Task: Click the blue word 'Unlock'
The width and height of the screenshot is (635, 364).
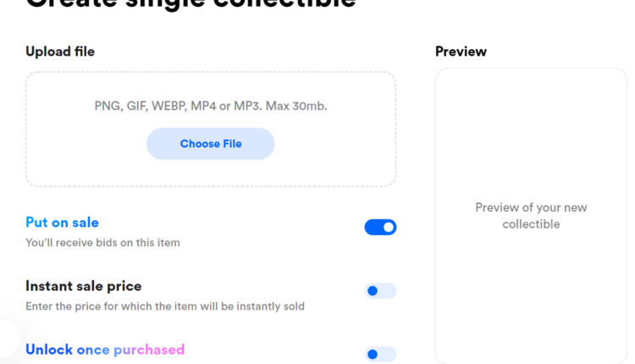Action: pyautogui.click(x=48, y=350)
